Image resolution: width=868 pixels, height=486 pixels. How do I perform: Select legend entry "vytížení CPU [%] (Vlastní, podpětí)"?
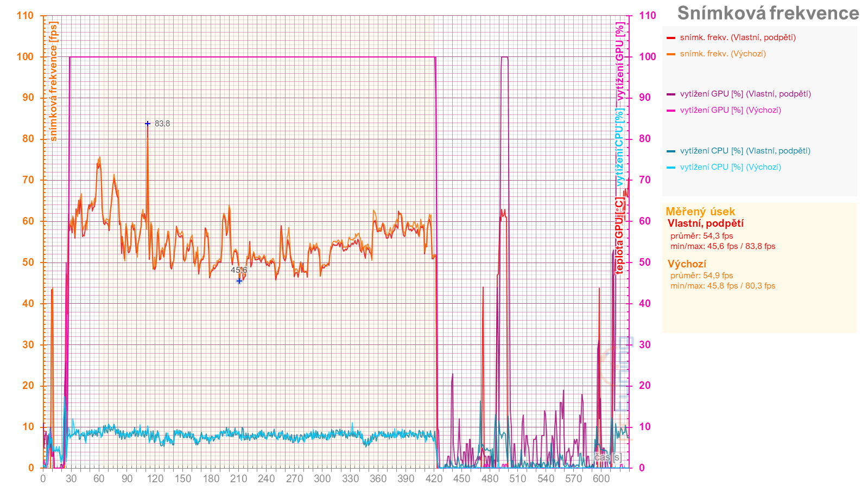(x=745, y=151)
